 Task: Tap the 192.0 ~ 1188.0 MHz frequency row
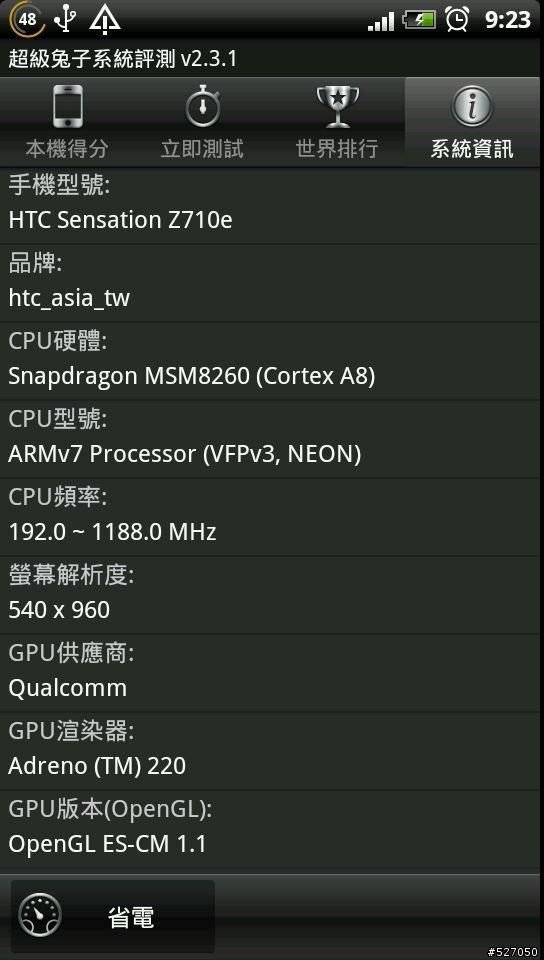point(272,517)
